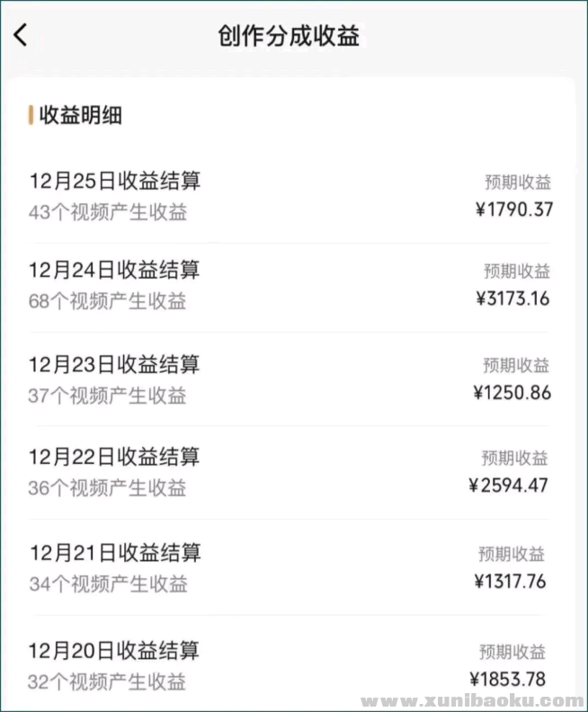
Task: Click the ¥1250.86 expected earnings amount
Action: coord(512,393)
